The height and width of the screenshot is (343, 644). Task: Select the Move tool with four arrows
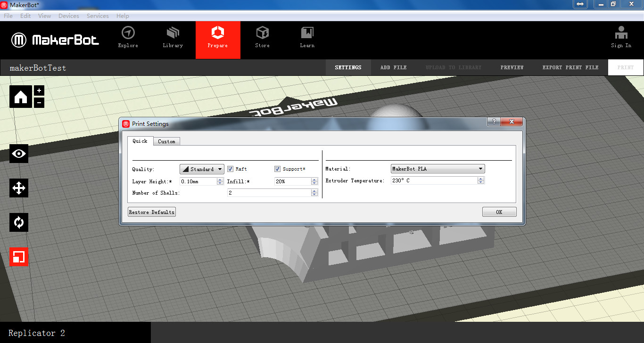[19, 188]
